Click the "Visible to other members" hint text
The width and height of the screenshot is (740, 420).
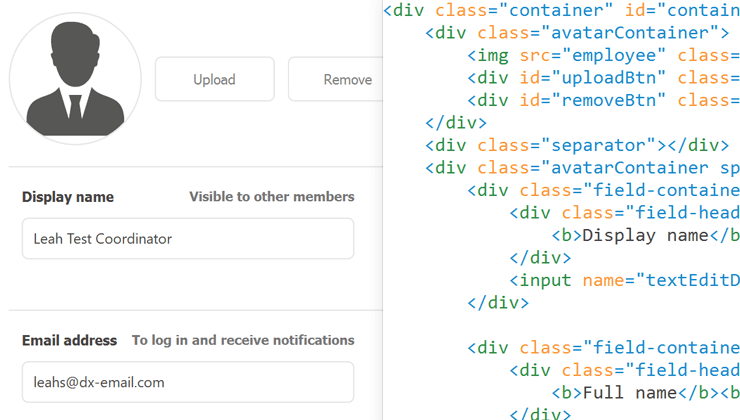271,197
